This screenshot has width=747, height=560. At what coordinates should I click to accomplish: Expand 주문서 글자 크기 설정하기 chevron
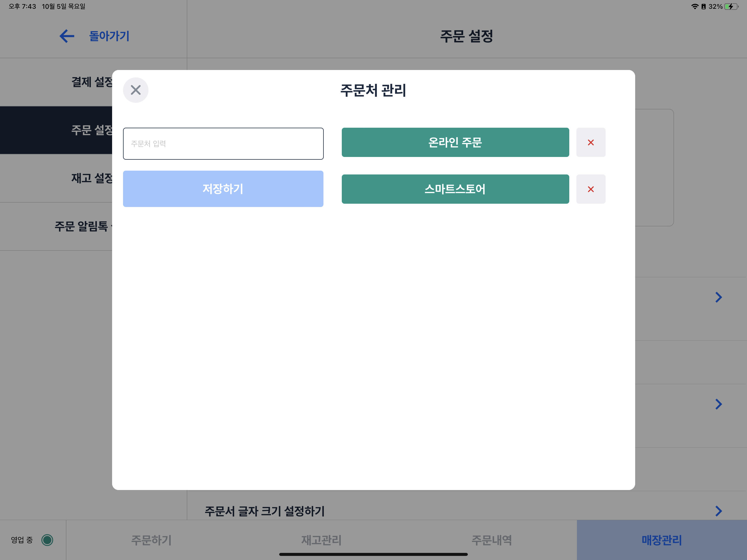point(718,511)
